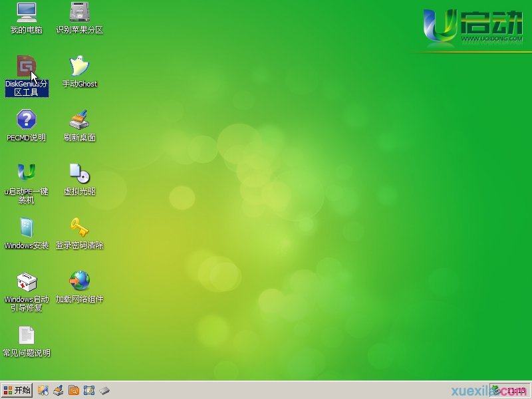Open the file search folder in the taskbar
Screen dimensions: 532x399
(x=74, y=390)
